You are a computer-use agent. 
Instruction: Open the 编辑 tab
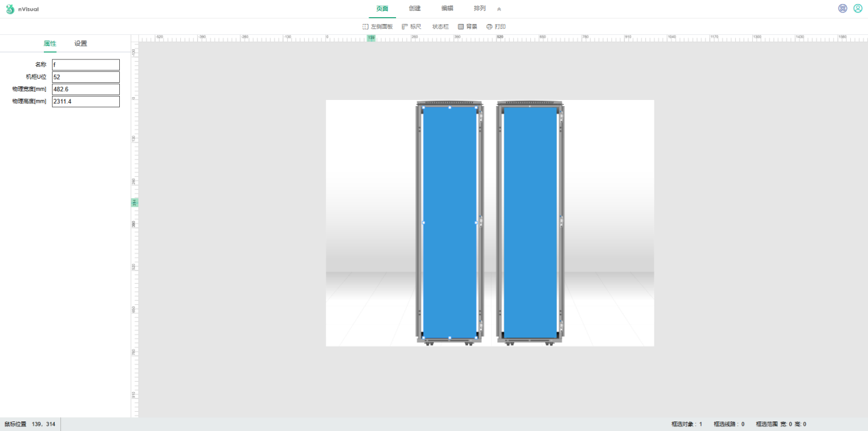click(447, 8)
